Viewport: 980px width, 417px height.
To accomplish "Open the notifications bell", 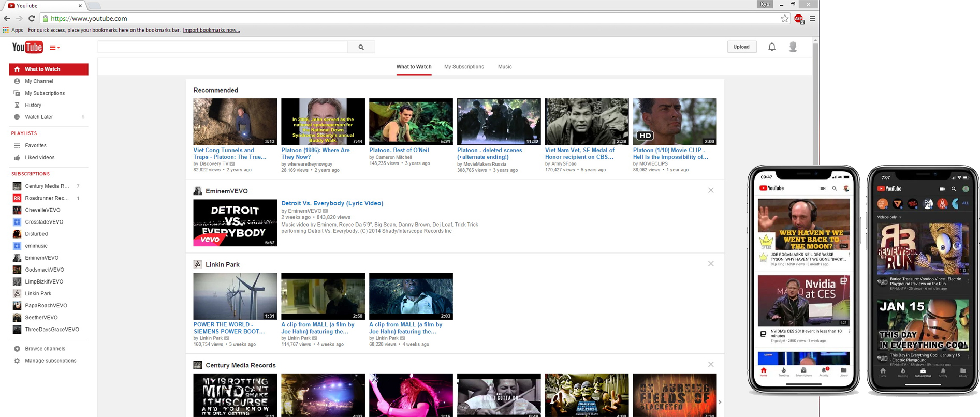I will click(x=772, y=47).
